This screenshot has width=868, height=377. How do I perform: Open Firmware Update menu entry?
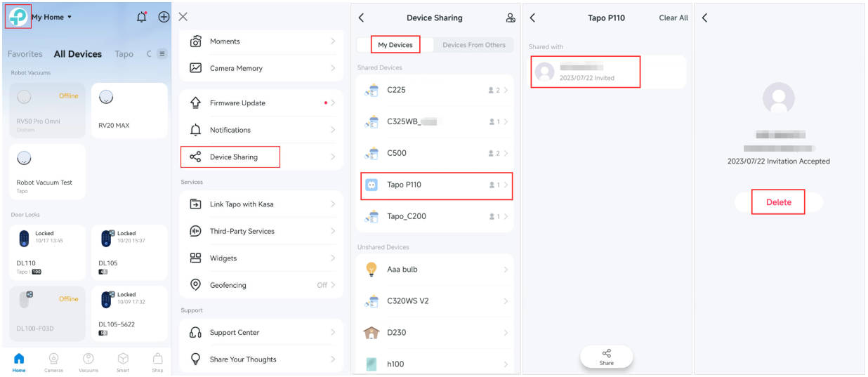coord(261,103)
